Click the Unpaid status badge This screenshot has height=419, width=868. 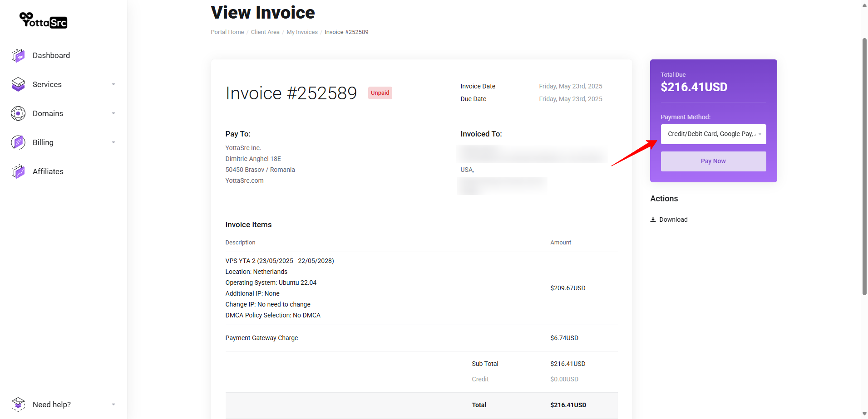tap(380, 93)
